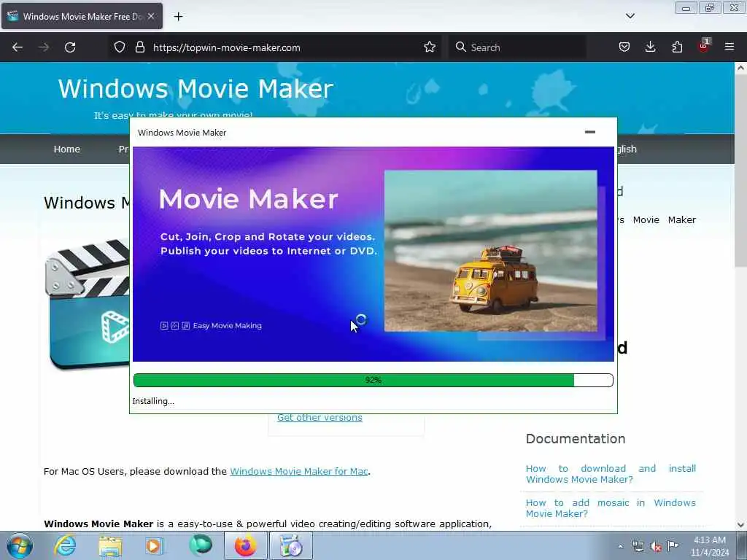Open Windows Explorer folder taskbar icon
Screen dimensions: 747x560
[111, 545]
